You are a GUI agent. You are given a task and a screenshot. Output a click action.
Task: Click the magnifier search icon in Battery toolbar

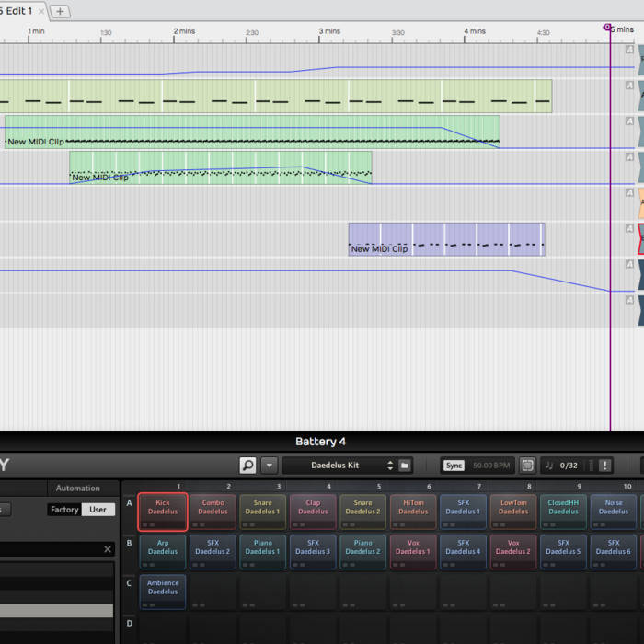click(x=247, y=466)
